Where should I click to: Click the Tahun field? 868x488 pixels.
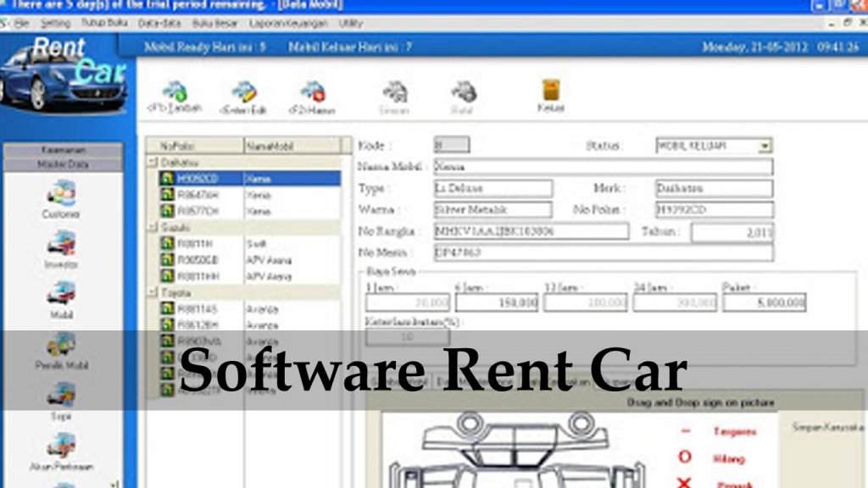pyautogui.click(x=732, y=232)
